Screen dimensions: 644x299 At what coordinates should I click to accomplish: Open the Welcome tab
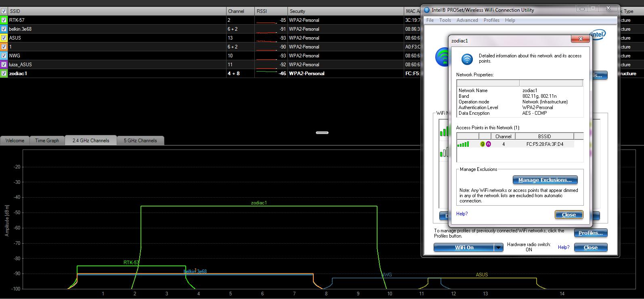pos(15,141)
